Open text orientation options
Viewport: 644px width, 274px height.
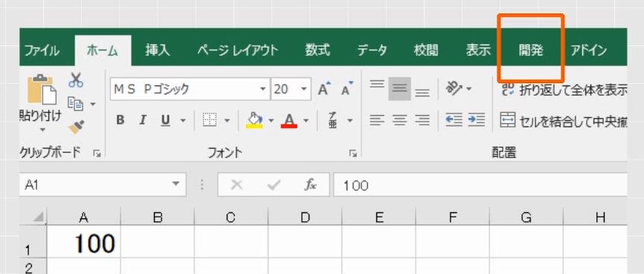tap(454, 88)
